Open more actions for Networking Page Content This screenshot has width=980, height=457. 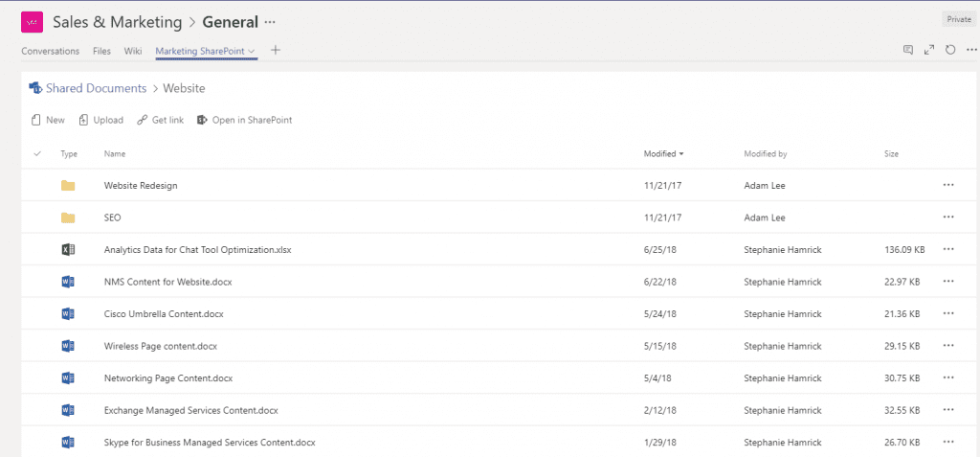pos(948,377)
